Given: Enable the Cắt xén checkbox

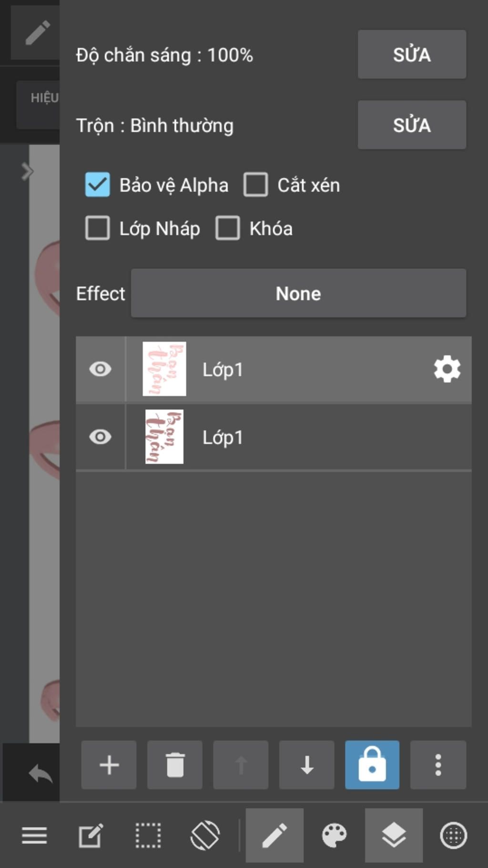Looking at the screenshot, I should (256, 185).
